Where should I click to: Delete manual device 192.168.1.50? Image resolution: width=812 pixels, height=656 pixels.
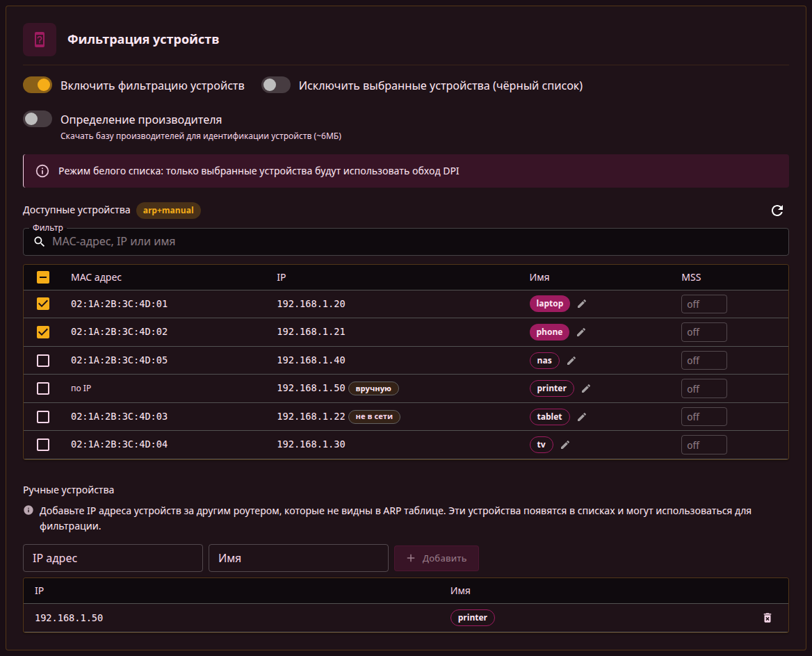768,618
